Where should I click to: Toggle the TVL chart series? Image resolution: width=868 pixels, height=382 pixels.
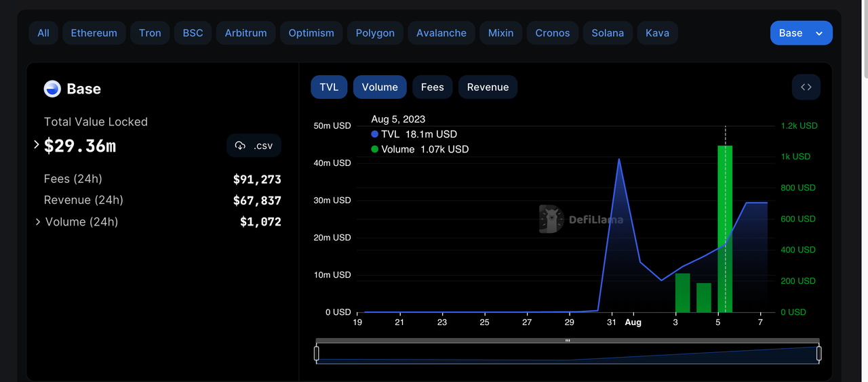pyautogui.click(x=329, y=87)
